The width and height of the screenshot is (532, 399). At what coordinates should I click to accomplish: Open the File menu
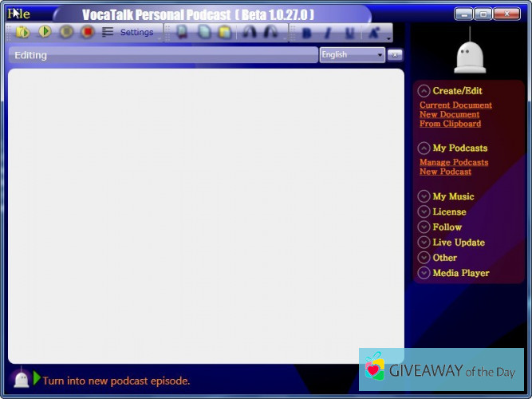click(18, 14)
